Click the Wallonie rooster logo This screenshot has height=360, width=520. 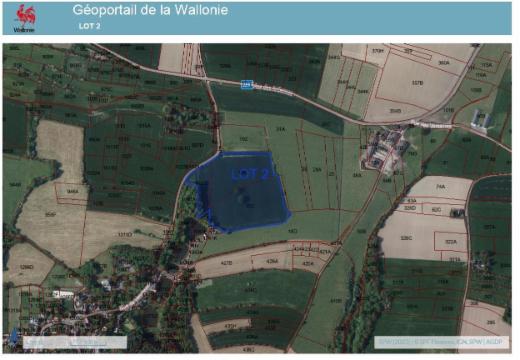(25, 18)
